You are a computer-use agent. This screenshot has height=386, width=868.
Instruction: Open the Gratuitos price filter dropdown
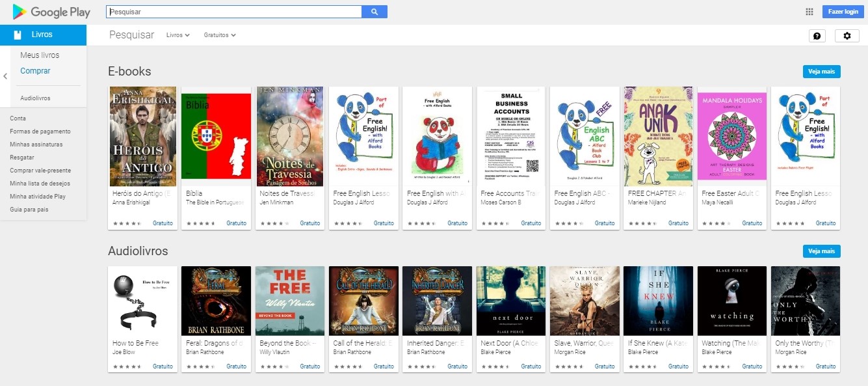pos(220,35)
